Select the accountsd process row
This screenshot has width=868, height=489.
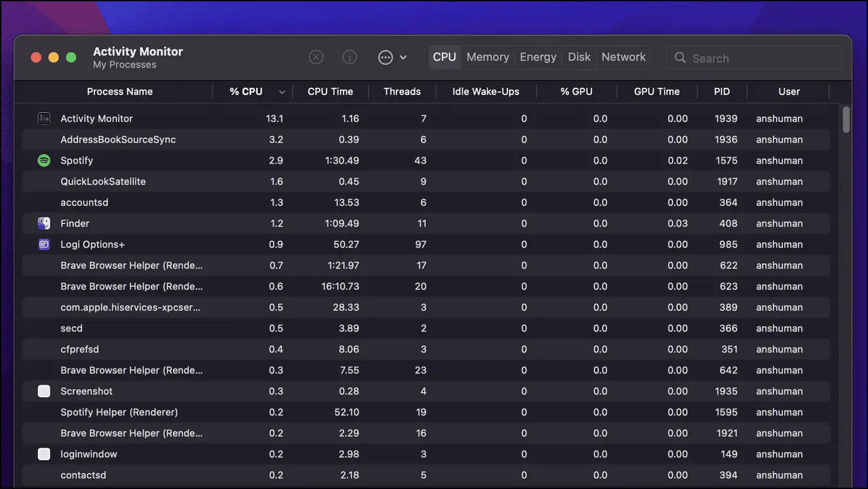426,203
